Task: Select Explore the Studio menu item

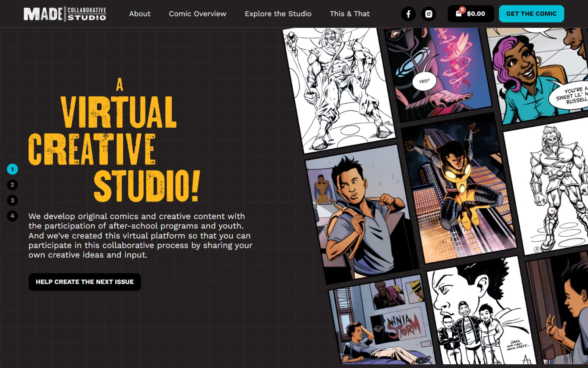Action: pyautogui.click(x=278, y=14)
